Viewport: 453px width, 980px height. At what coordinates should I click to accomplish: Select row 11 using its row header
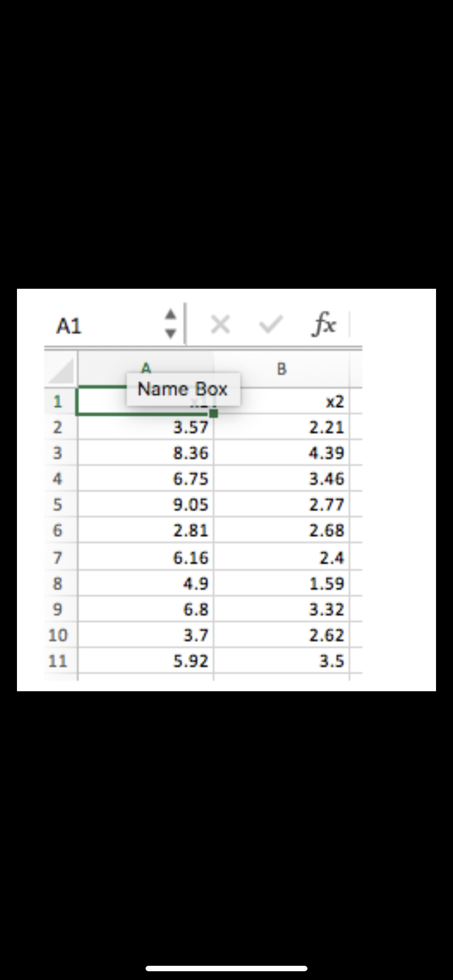point(59,661)
